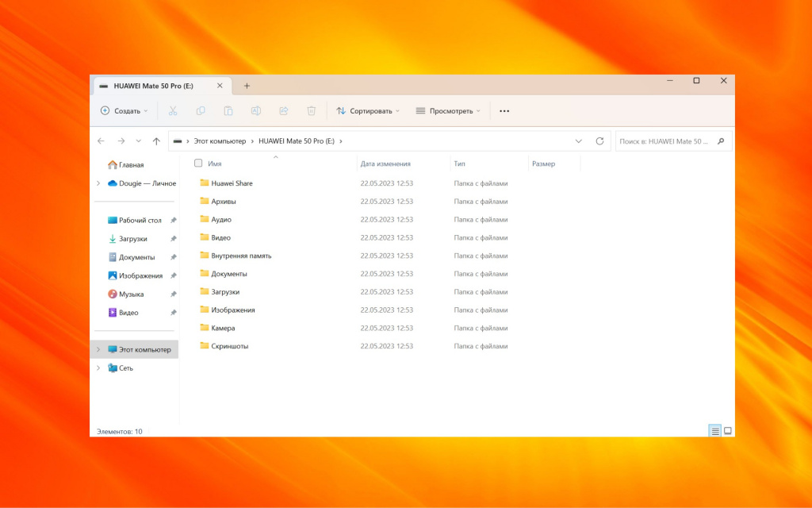Click the Paste clipboard icon
Image resolution: width=812 pixels, height=508 pixels.
pos(228,111)
